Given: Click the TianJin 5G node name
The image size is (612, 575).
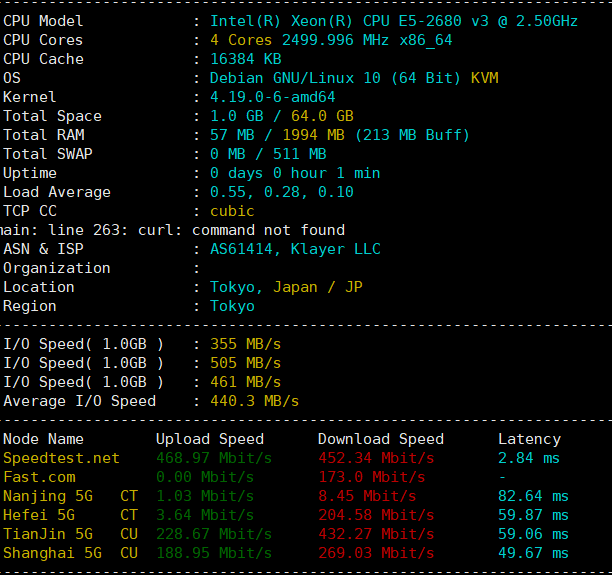Looking at the screenshot, I should click(48, 534).
